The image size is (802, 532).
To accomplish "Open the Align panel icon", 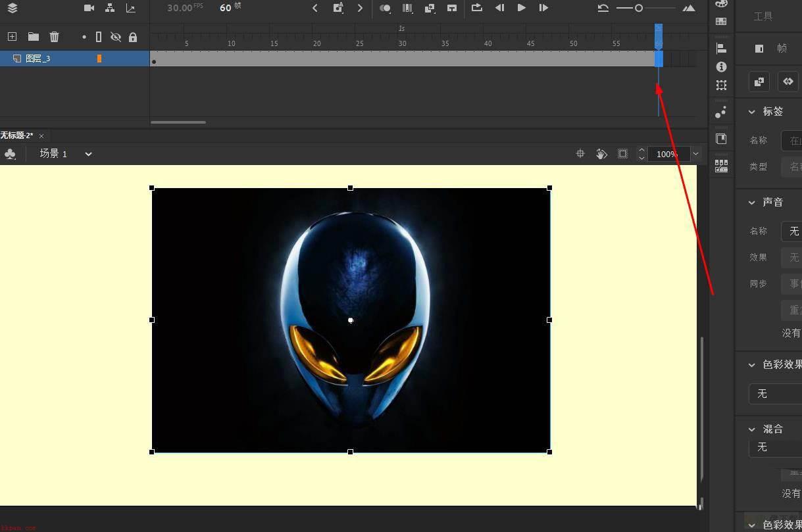I will coord(721,48).
